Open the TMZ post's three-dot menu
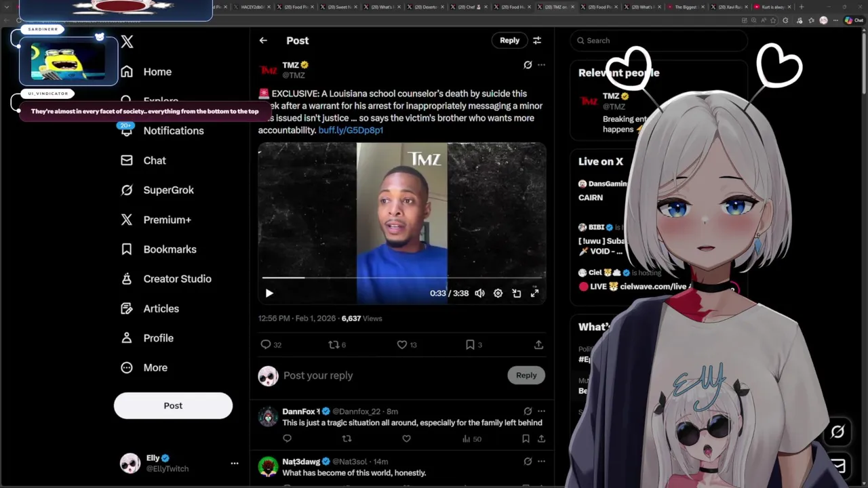Viewport: 868px width, 488px height. click(541, 65)
